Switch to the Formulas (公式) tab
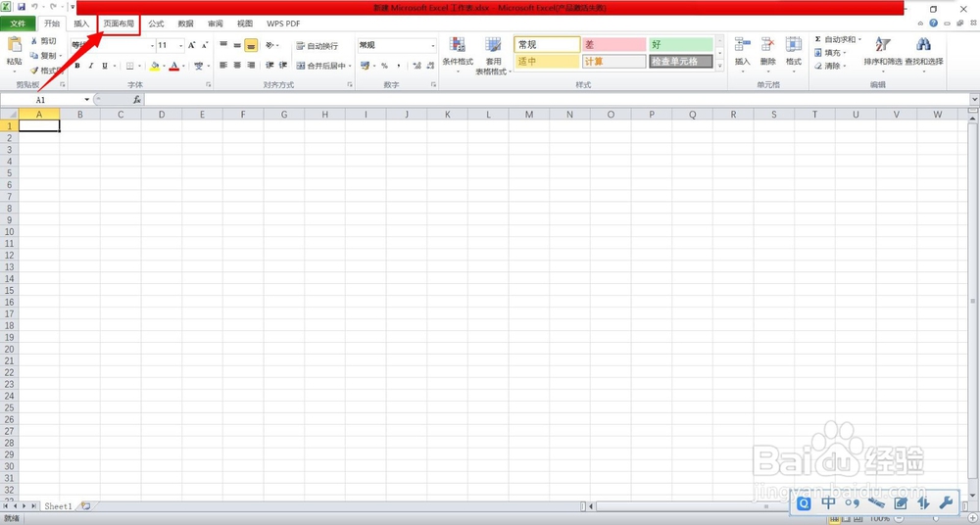This screenshot has width=980, height=525. 156,24
